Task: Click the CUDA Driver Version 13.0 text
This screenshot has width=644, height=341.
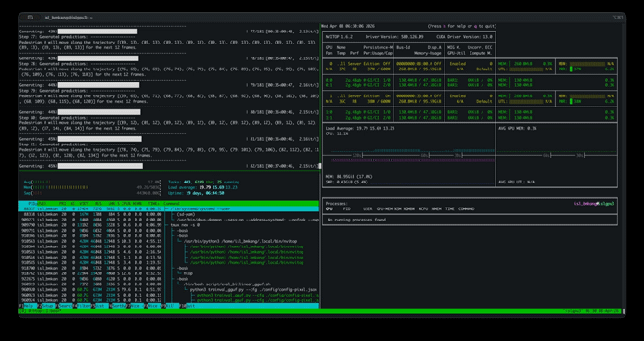Action: [x=463, y=36]
